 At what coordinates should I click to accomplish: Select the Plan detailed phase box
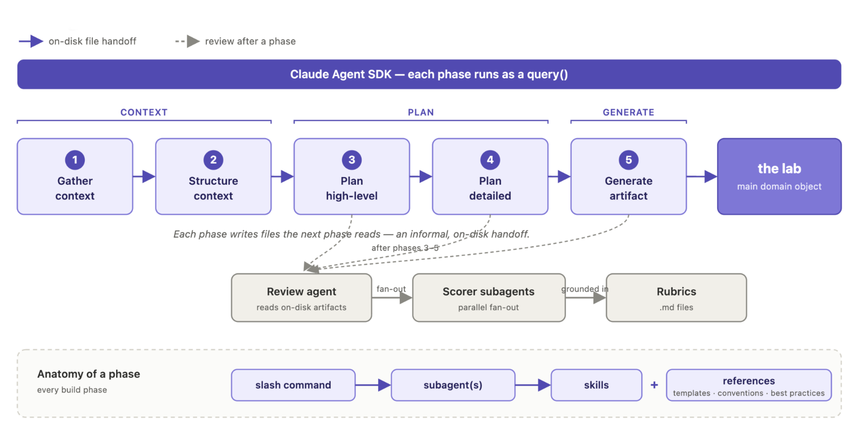point(490,176)
